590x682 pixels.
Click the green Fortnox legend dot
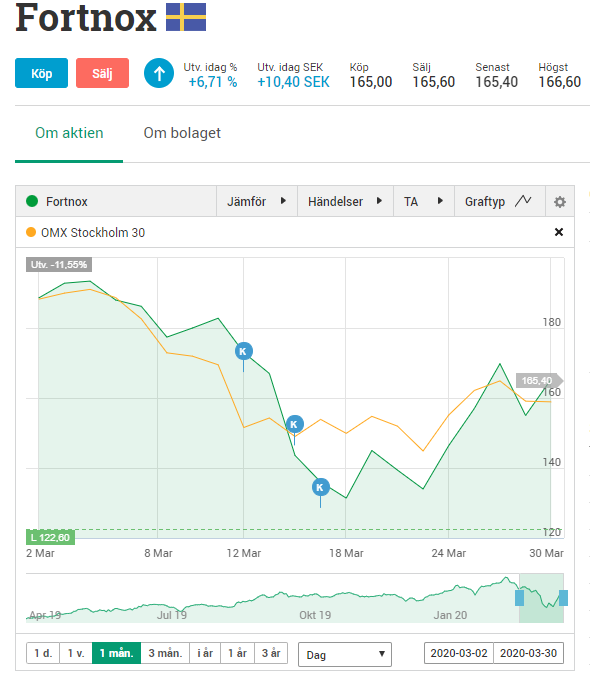click(32, 201)
